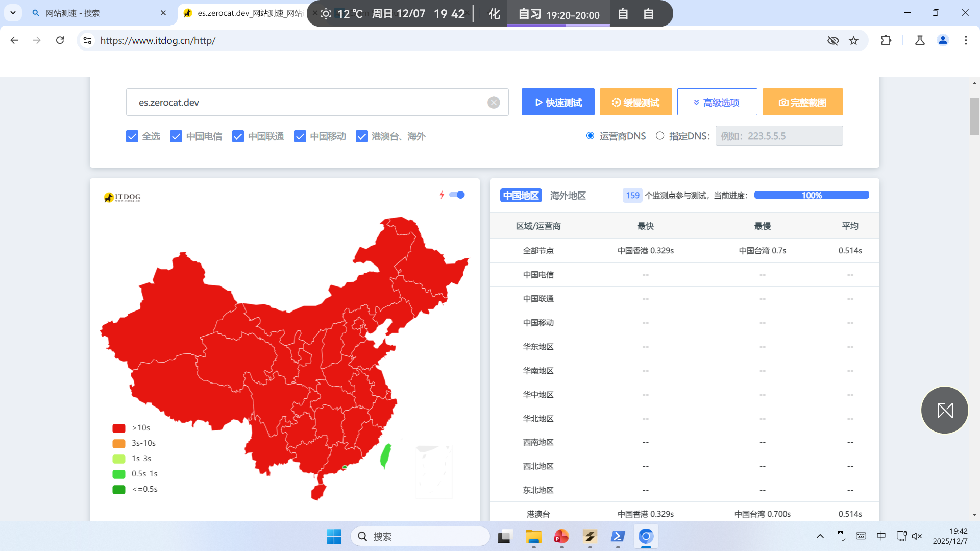Select the 指定DNS radio button

tap(660, 136)
